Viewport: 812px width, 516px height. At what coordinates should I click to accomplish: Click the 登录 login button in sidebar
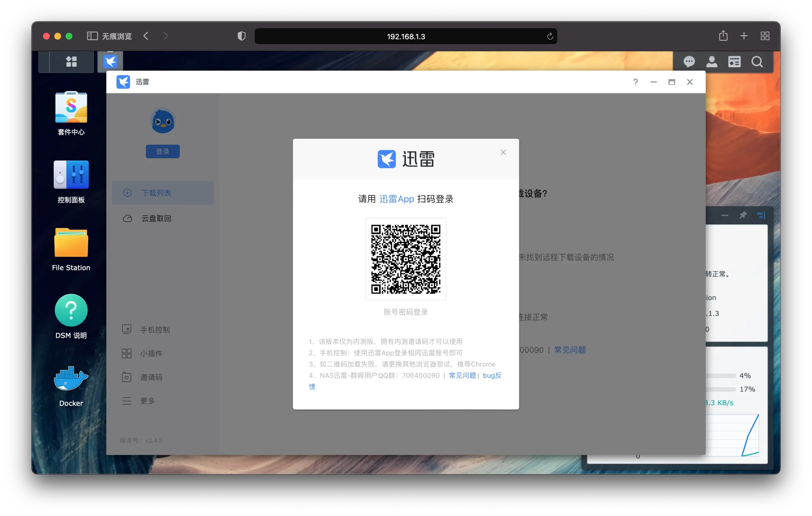[163, 151]
